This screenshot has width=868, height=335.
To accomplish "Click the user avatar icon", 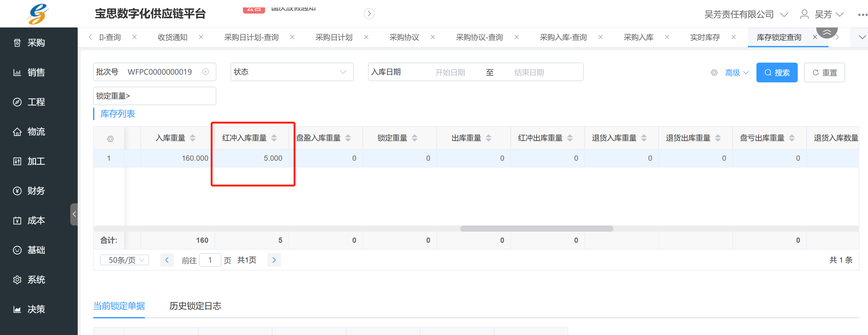I will point(805,14).
